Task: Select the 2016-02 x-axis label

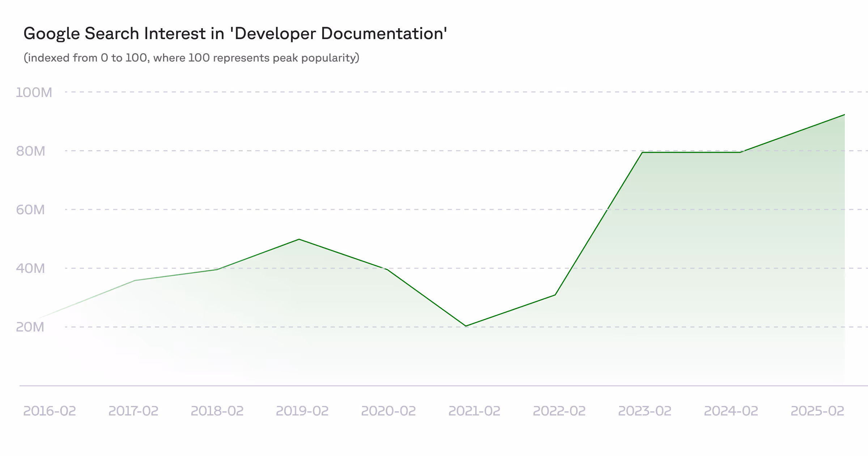Action: [50, 411]
